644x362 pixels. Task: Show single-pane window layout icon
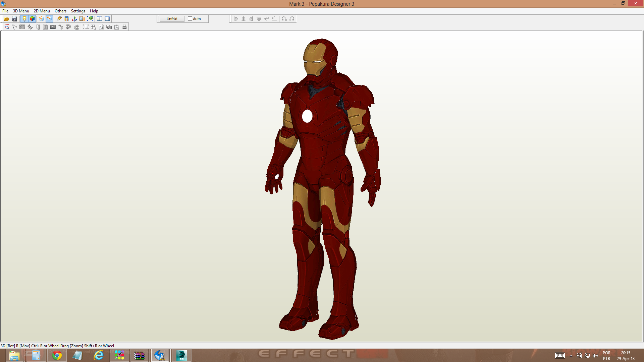coord(107,19)
